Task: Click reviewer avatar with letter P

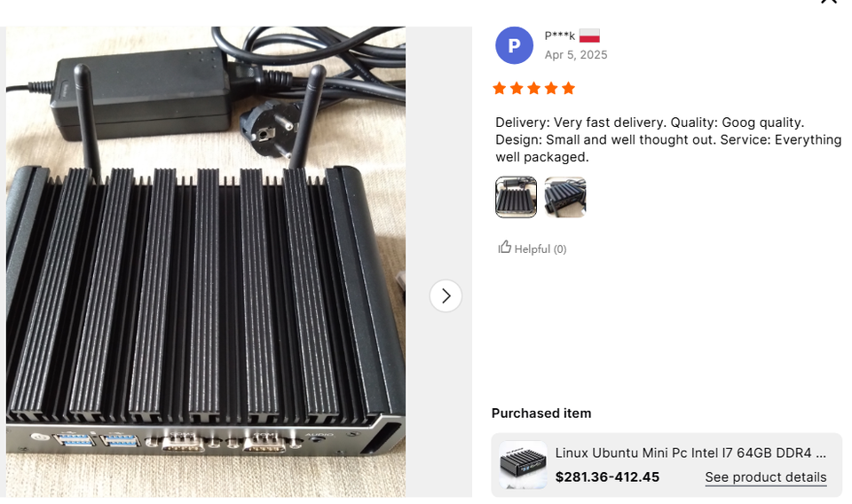Action: click(x=514, y=45)
